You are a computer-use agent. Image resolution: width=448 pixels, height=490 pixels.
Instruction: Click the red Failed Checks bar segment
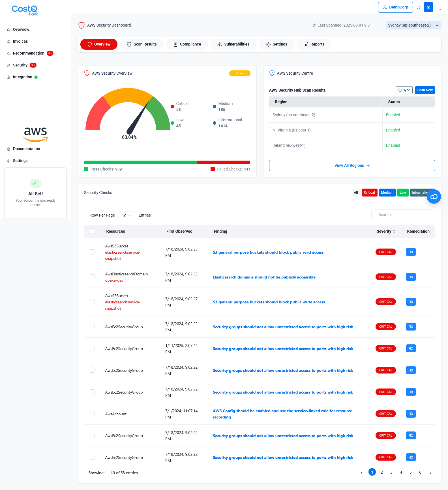pos(223,162)
